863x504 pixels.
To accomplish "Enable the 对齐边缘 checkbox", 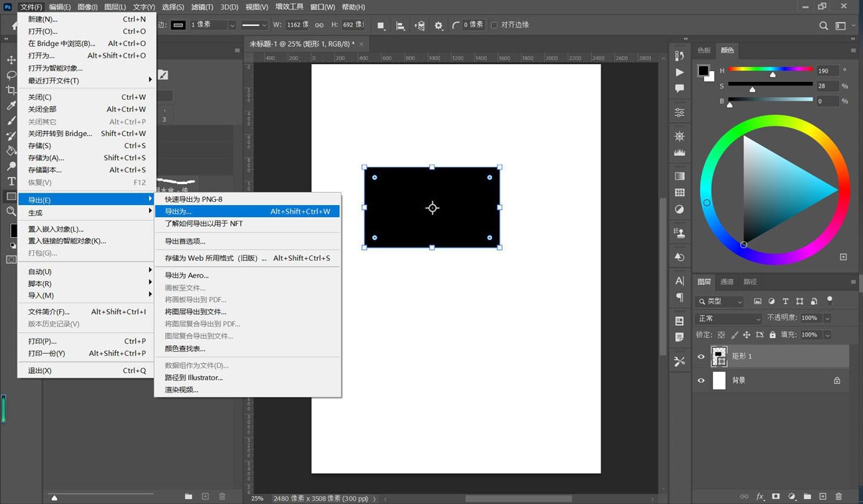I will [x=494, y=25].
